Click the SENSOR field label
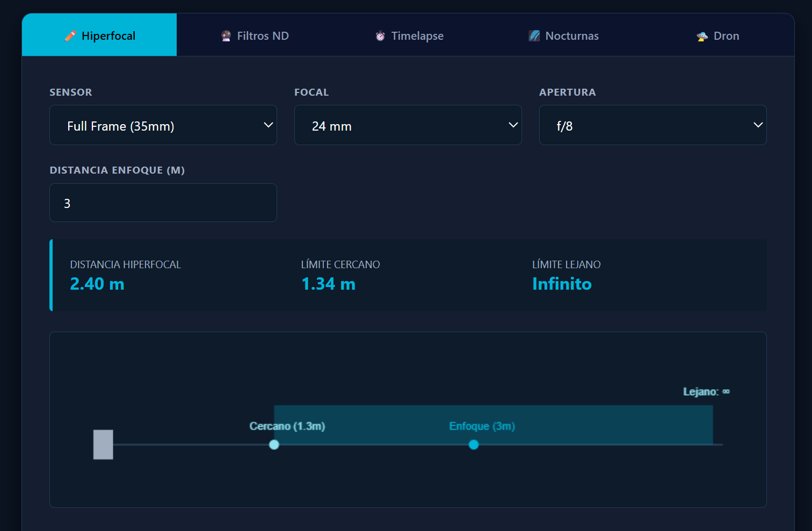The height and width of the screenshot is (531, 812). pos(71,92)
